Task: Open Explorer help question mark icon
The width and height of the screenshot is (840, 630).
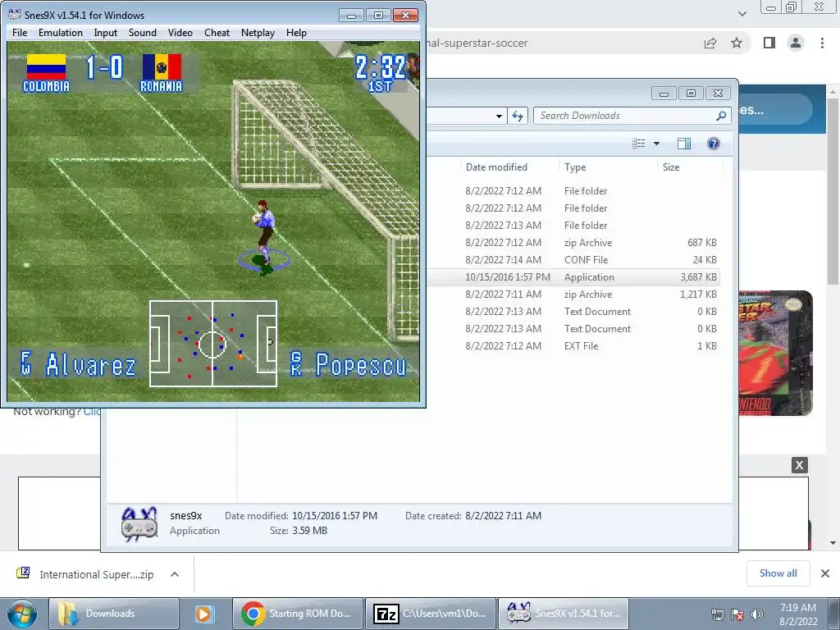Action: point(713,144)
